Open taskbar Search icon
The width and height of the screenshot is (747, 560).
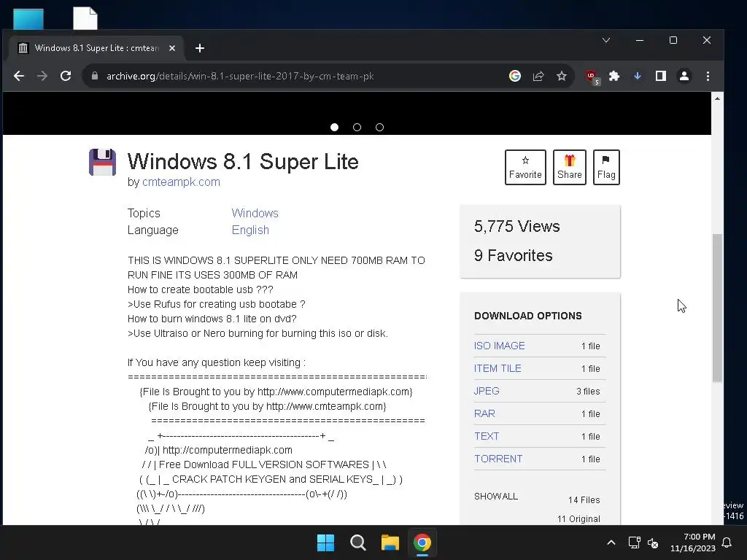click(x=357, y=542)
